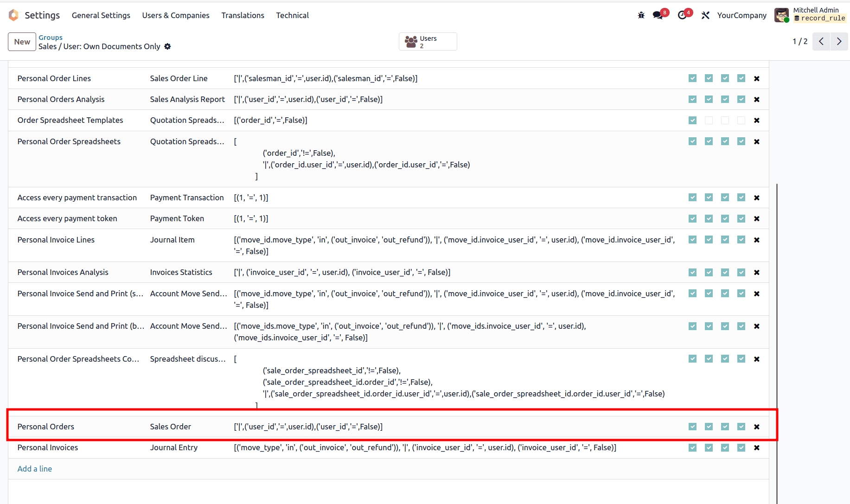Screen dimensions: 850x504
Task: Delete the Personal Orders rule row
Action: [757, 427]
